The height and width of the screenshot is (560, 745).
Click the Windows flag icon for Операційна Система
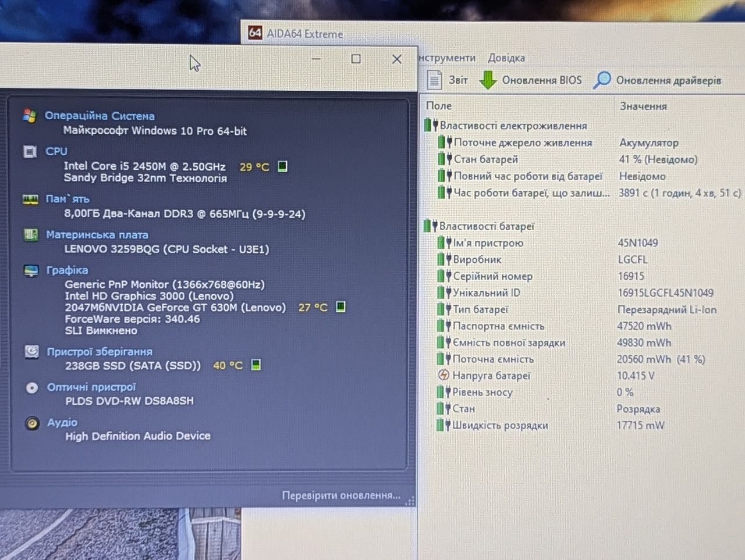pyautogui.click(x=30, y=115)
